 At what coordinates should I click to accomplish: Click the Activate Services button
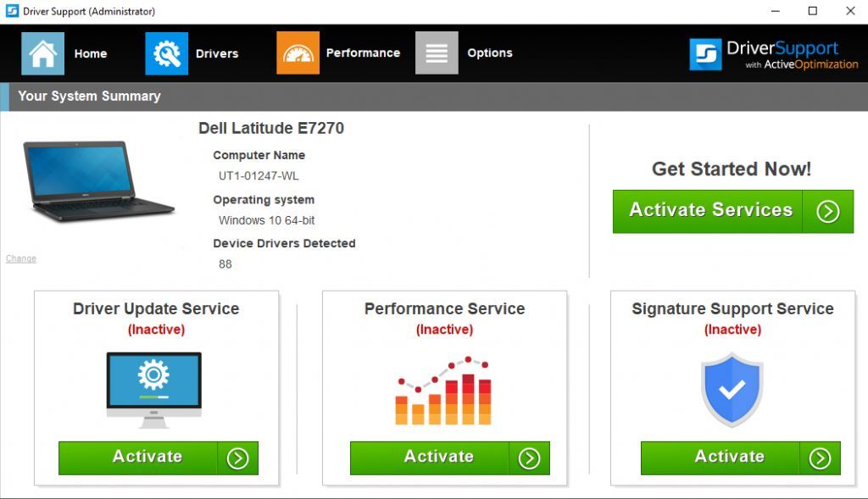(733, 211)
